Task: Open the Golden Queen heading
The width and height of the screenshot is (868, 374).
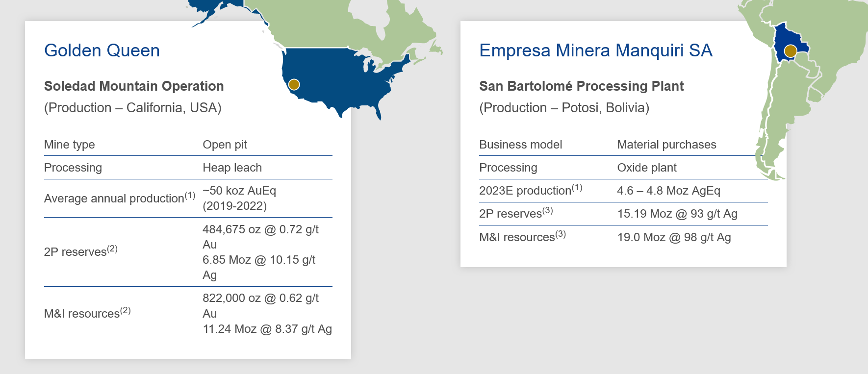Action: (x=102, y=50)
